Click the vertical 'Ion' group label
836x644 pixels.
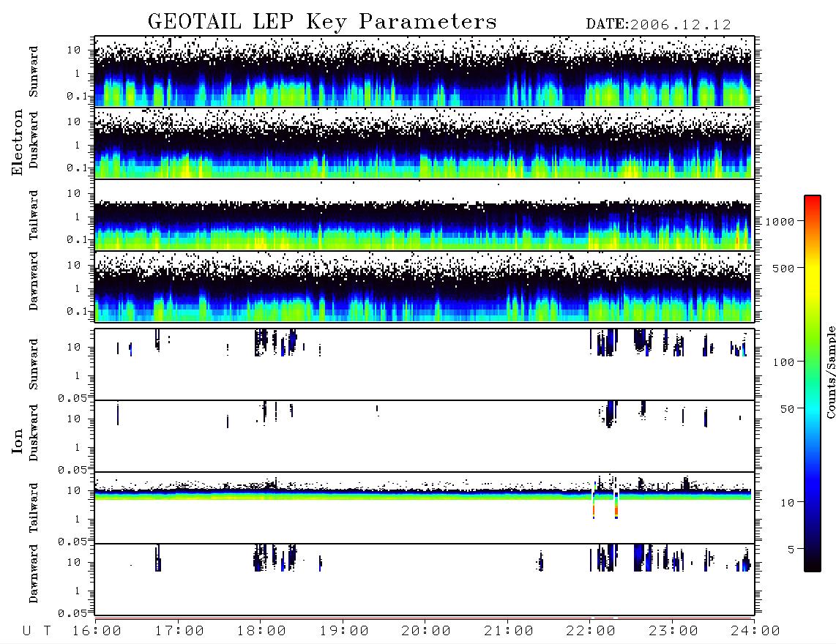(17, 441)
